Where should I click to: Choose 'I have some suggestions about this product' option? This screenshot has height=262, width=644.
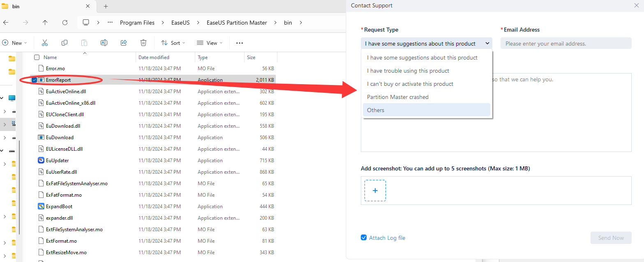click(x=427, y=57)
